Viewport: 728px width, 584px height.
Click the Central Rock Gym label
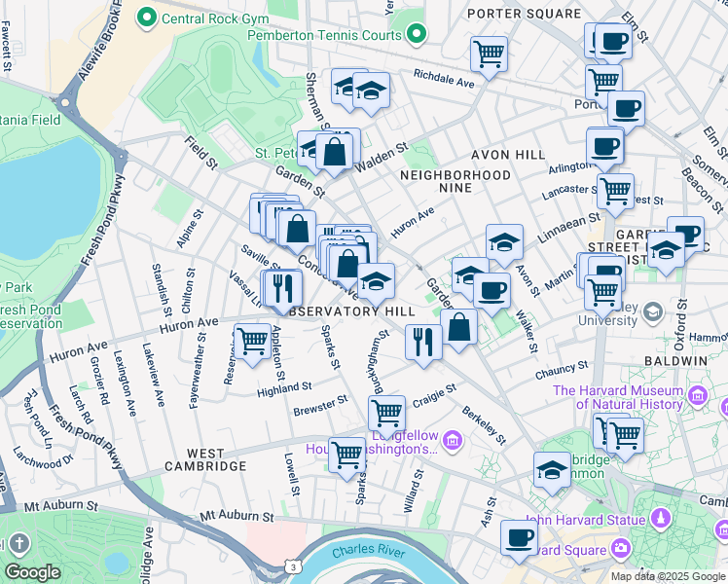click(215, 18)
